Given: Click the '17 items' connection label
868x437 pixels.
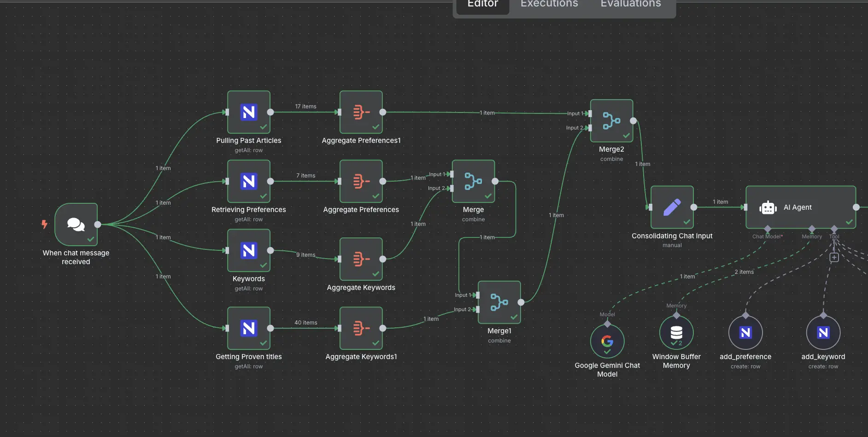Looking at the screenshot, I should pos(305,106).
